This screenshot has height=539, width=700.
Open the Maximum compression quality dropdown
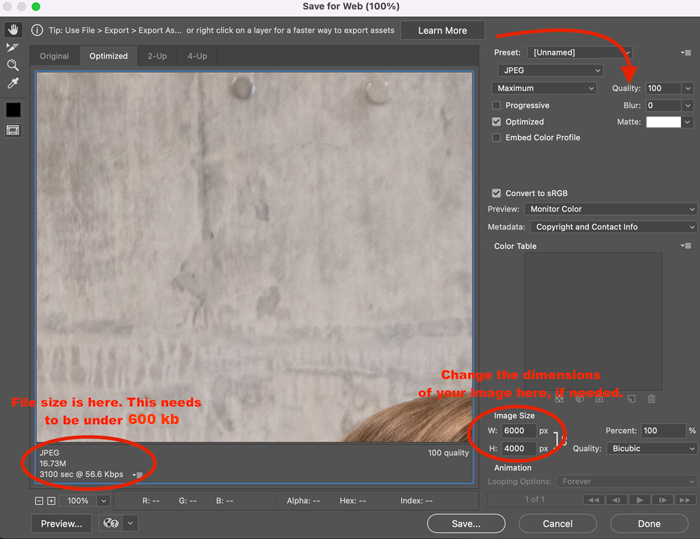pos(544,88)
